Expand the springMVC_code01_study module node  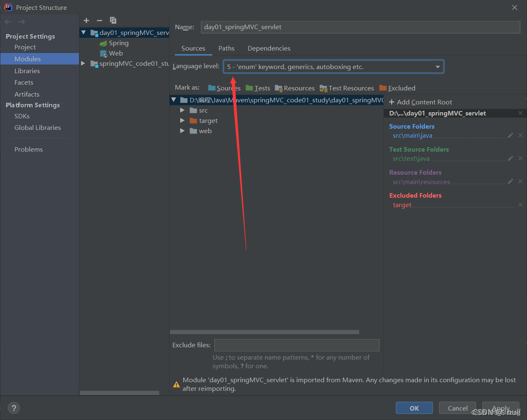tap(83, 63)
